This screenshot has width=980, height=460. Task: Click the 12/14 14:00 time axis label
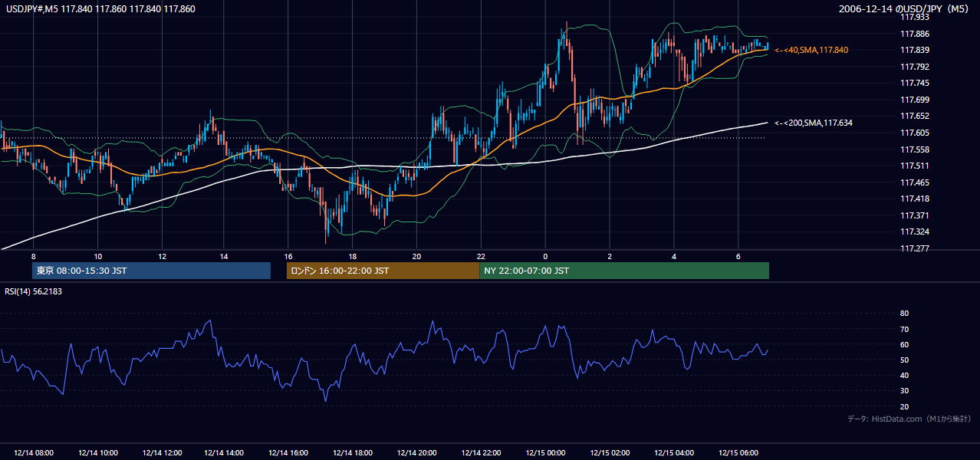224,453
